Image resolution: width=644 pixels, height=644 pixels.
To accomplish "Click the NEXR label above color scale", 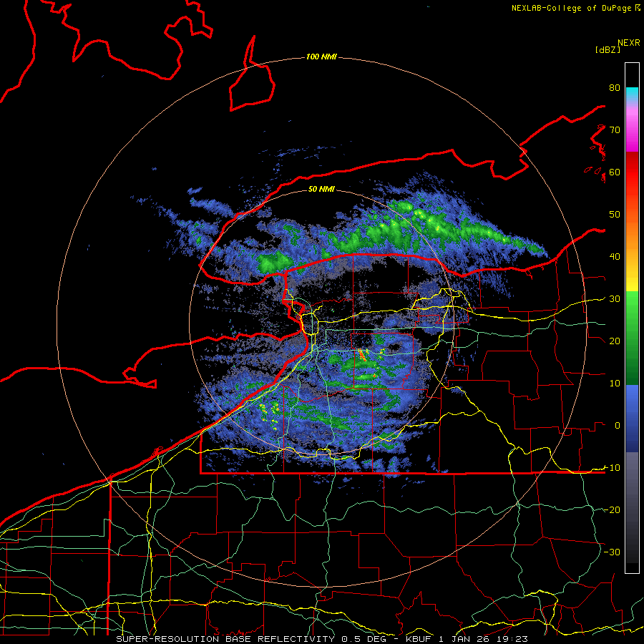I will tap(629, 43).
